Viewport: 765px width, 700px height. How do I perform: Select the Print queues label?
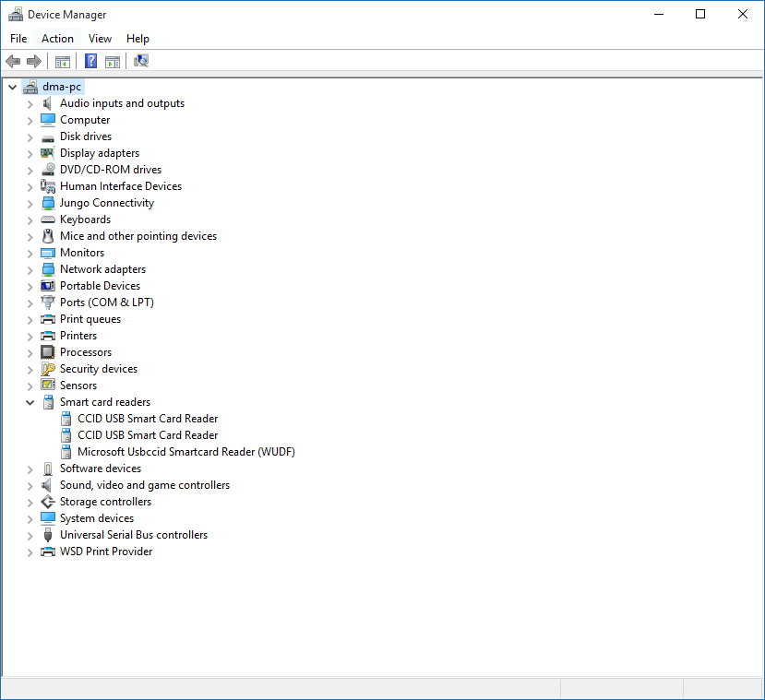click(x=90, y=319)
